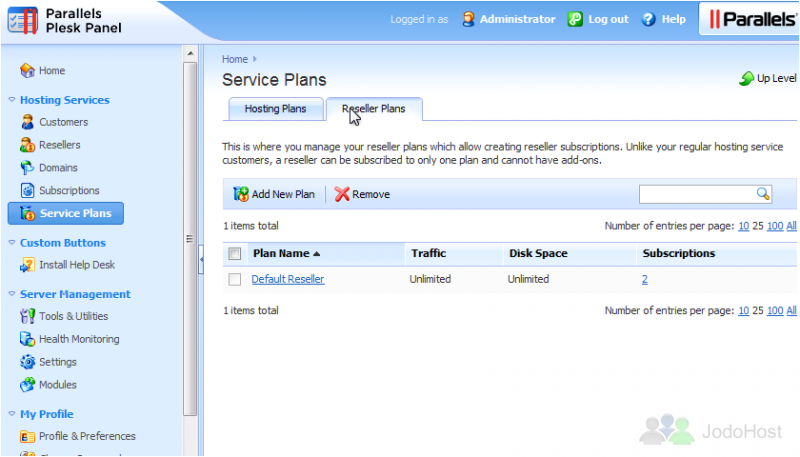
Task: Click inside the plan search field
Action: click(697, 194)
